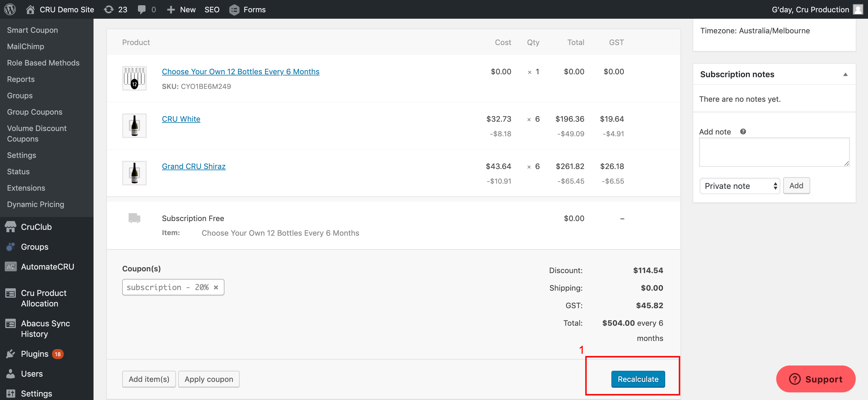Click the Add note help question icon
Image resolution: width=868 pixels, height=400 pixels.
(743, 132)
